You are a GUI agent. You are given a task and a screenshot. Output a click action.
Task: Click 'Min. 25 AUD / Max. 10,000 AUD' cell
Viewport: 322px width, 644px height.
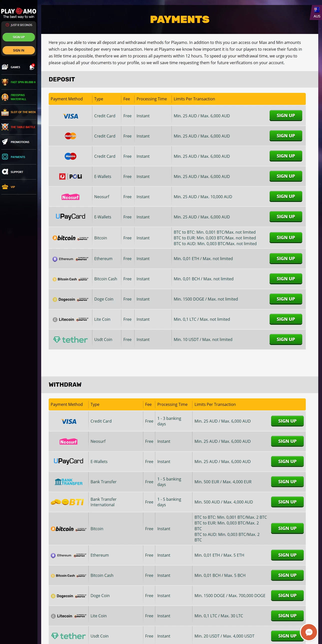[x=203, y=197]
